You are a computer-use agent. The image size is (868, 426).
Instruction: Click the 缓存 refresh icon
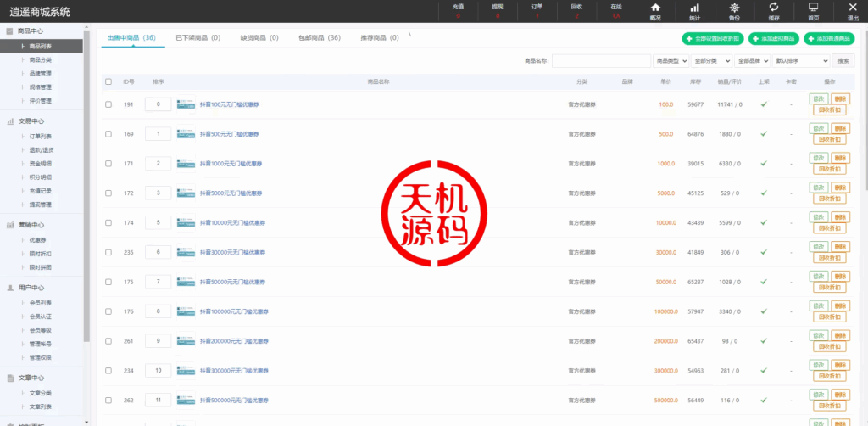[773, 10]
